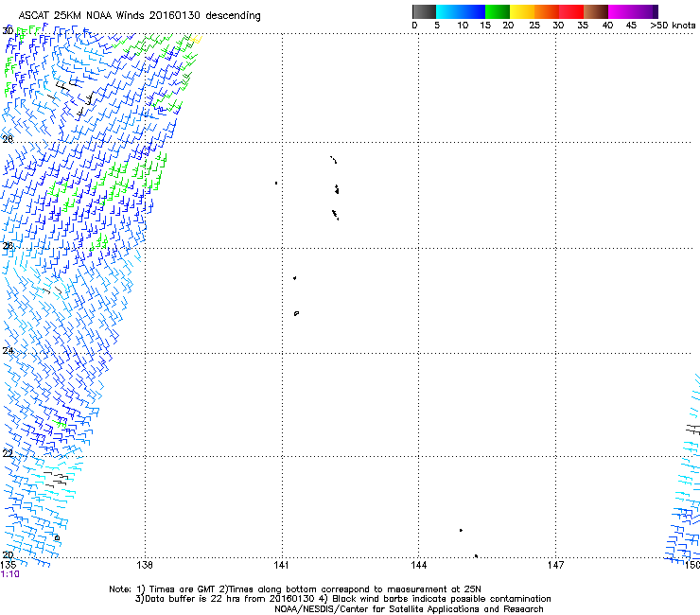Image resolution: width=700 pixels, height=615 pixels.
Task: Click the gray 0-5 knots color band
Action: 424,11
